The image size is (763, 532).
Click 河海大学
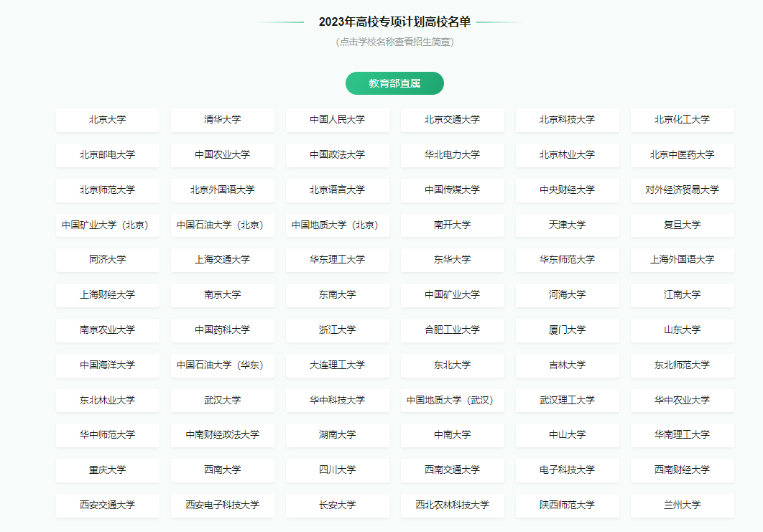point(568,294)
